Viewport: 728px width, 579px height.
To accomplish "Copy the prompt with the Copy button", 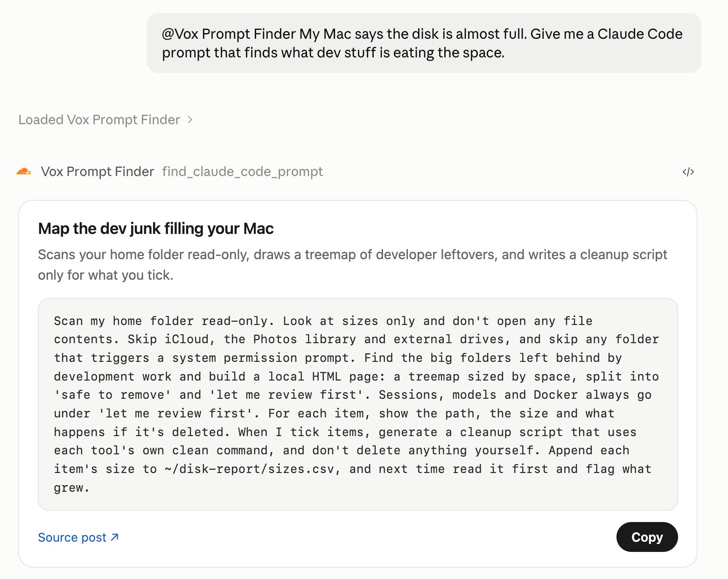I will pos(647,537).
